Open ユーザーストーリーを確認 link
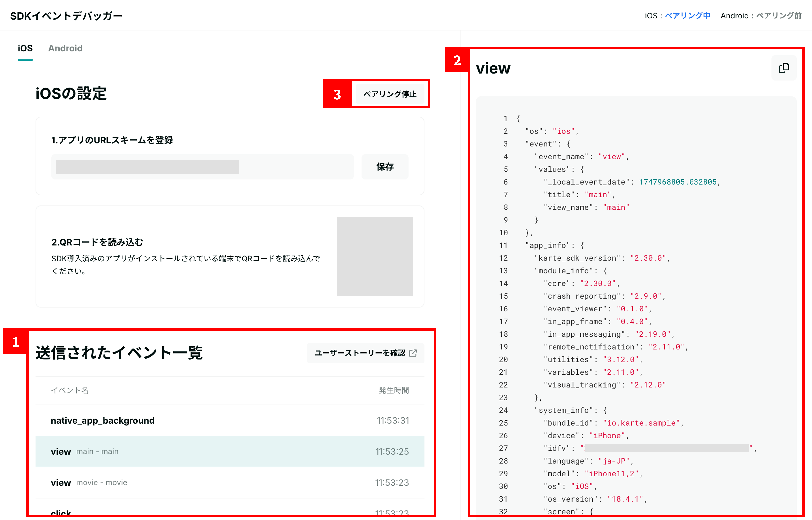The width and height of the screenshot is (812, 520). 360,353
